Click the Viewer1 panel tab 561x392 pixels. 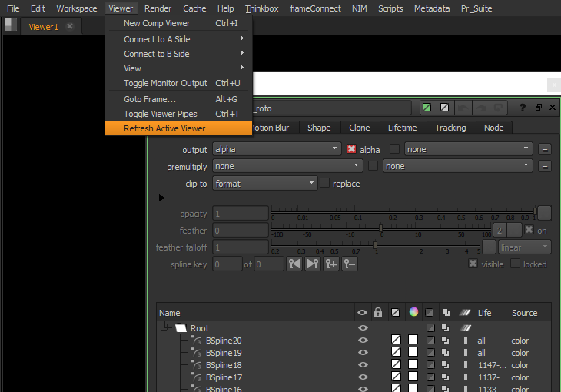tap(43, 27)
